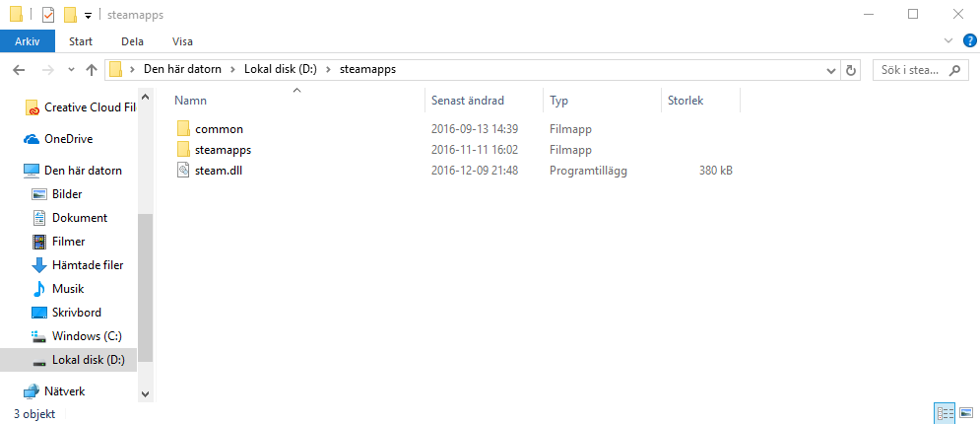The image size is (980, 424).
Task: Go forward with the right arrow
Action: pyautogui.click(x=47, y=70)
